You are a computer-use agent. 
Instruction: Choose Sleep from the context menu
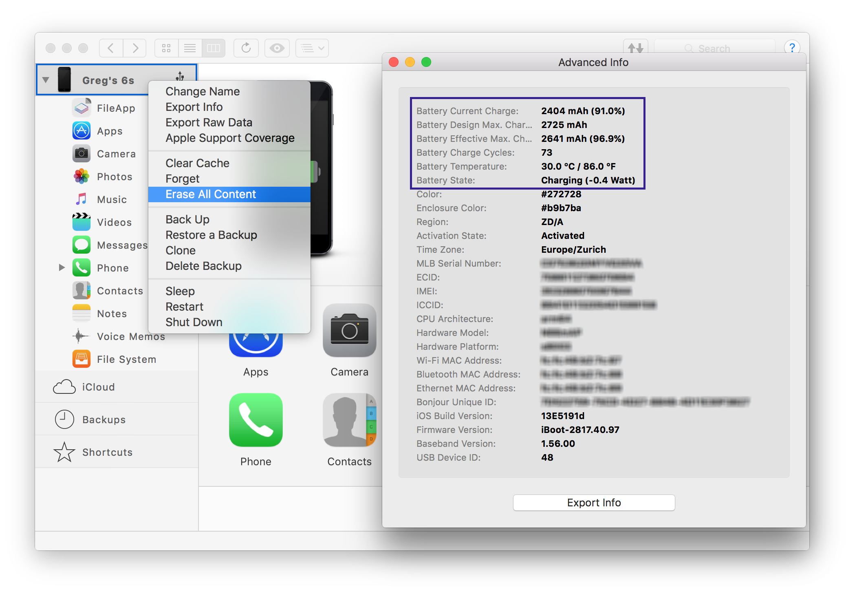229,291
